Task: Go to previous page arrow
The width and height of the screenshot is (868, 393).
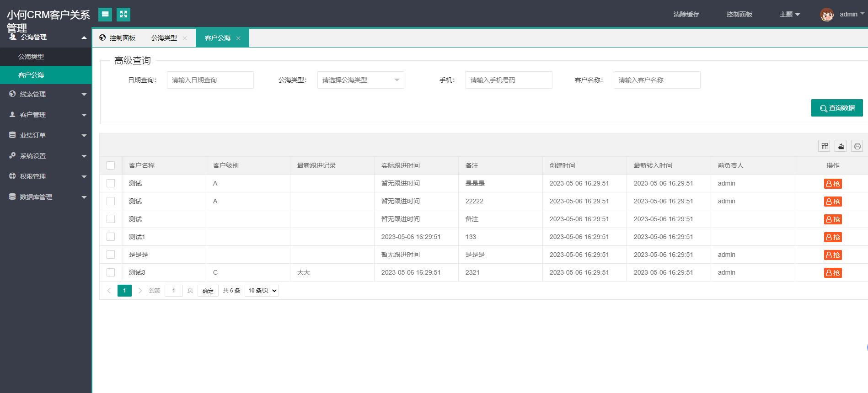Action: 109,291
